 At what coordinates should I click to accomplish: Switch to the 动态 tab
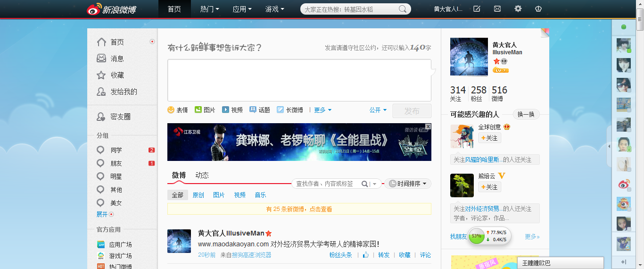tap(202, 175)
